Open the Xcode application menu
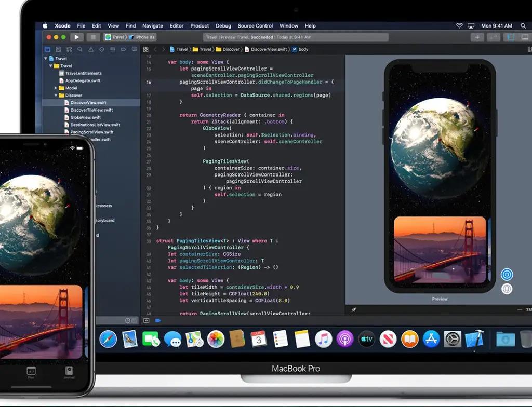 point(62,26)
